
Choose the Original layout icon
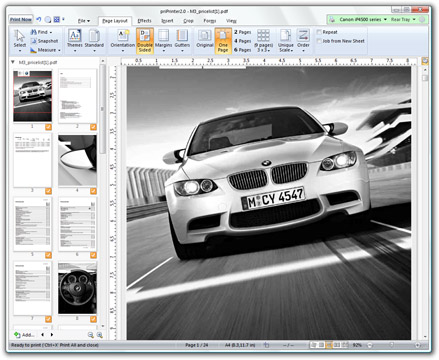pos(205,39)
